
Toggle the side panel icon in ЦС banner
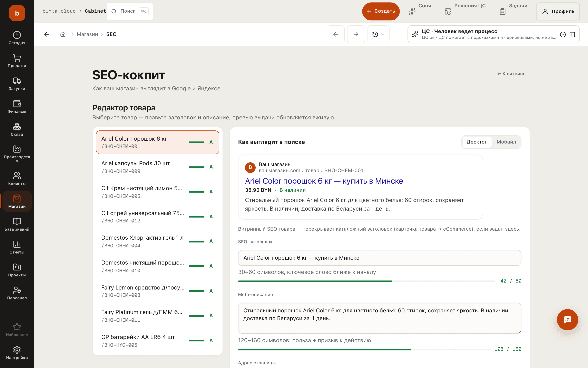(x=572, y=35)
